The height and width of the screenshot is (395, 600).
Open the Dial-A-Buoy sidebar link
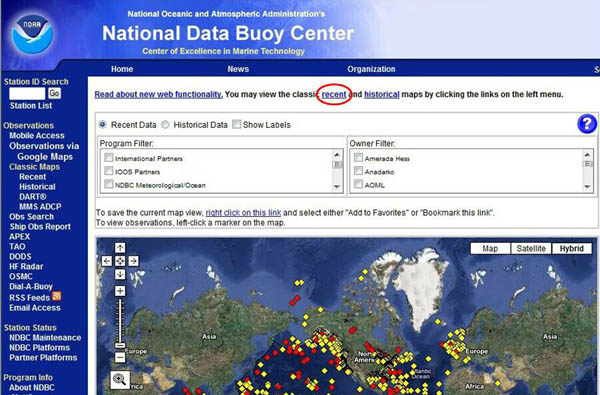tap(31, 286)
